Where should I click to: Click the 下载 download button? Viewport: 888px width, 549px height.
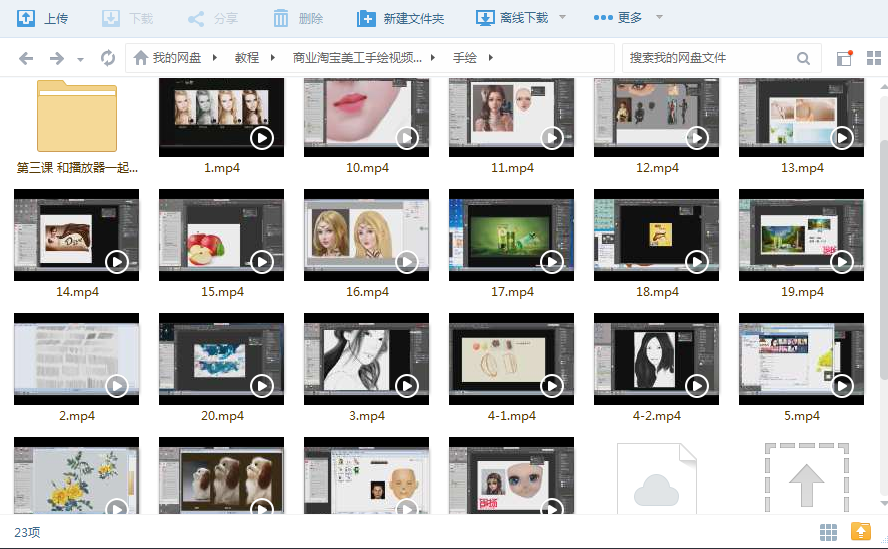(127, 18)
